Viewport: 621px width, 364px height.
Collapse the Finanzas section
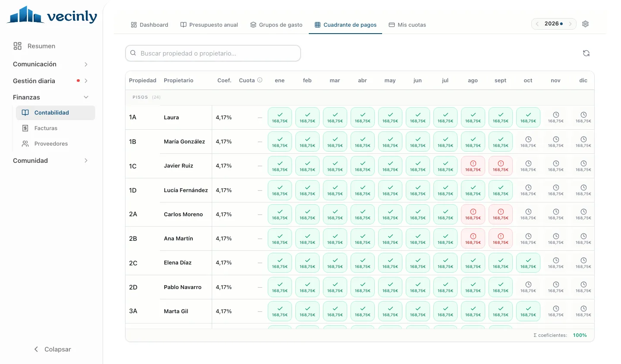pos(51,97)
